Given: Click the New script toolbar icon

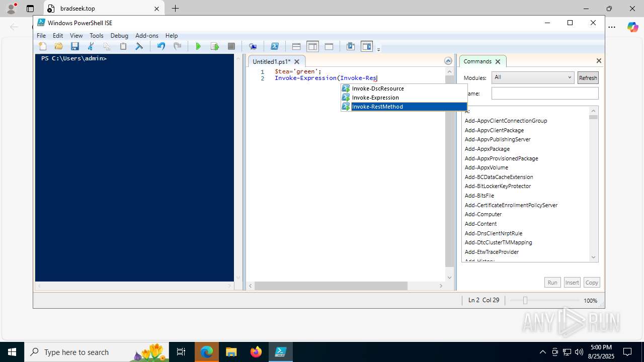Looking at the screenshot, I should pyautogui.click(x=43, y=46).
